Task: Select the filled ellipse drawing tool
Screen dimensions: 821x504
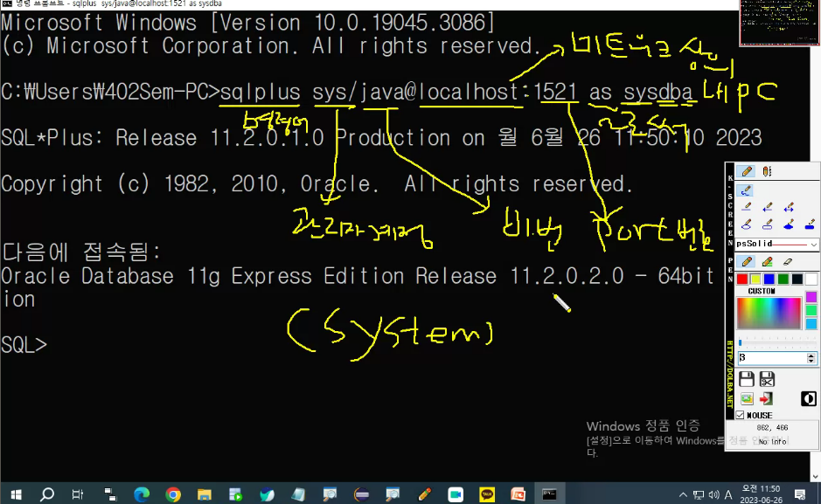Action: tap(789, 224)
